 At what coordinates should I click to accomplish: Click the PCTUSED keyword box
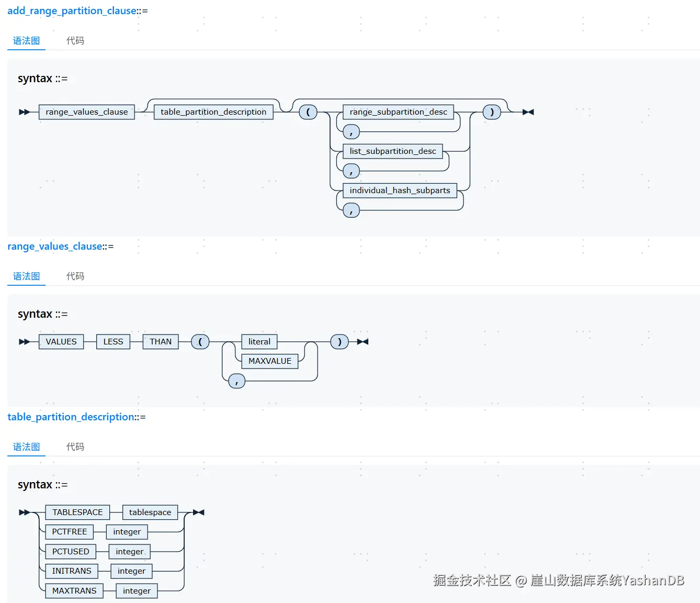[71, 552]
